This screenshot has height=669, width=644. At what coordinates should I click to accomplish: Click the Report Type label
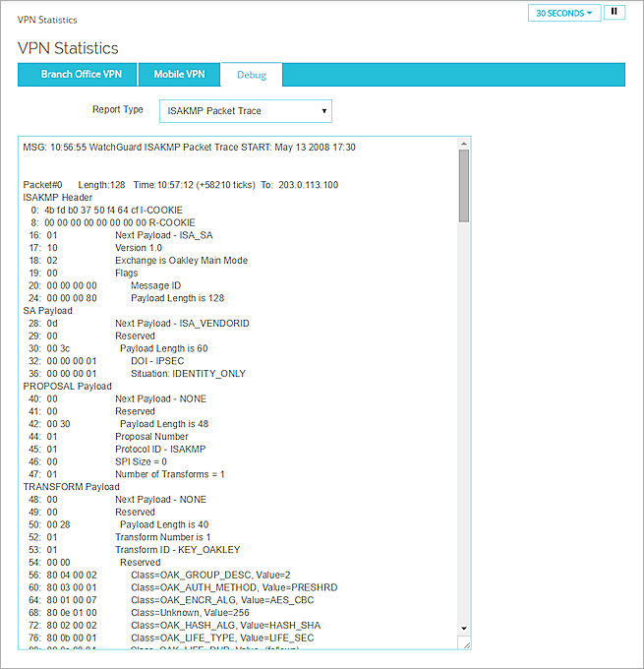pos(118,109)
